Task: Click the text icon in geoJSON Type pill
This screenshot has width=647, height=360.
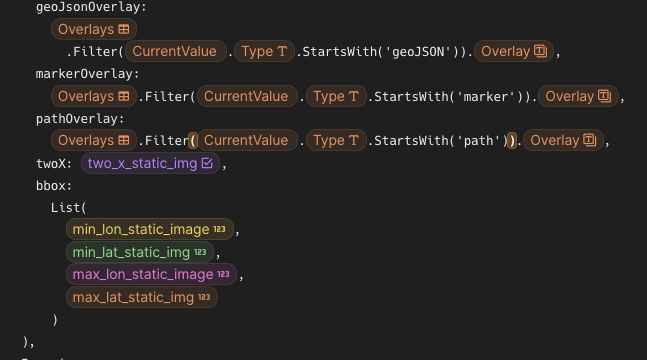Action: click(x=282, y=51)
